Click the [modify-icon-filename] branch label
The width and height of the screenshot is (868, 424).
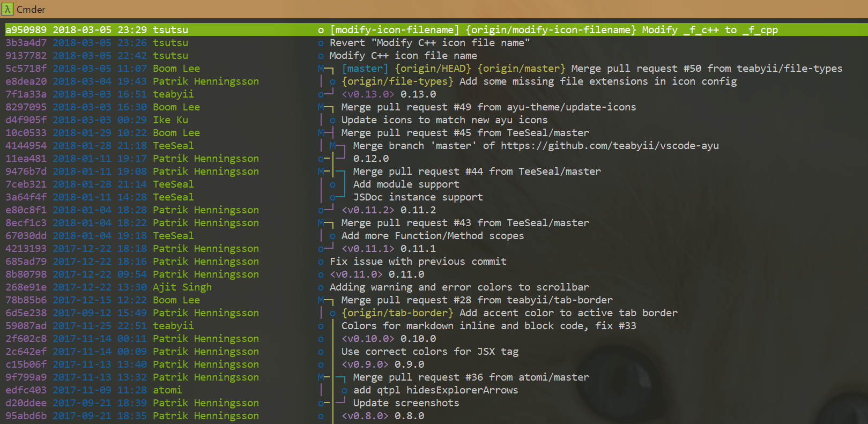[395, 30]
